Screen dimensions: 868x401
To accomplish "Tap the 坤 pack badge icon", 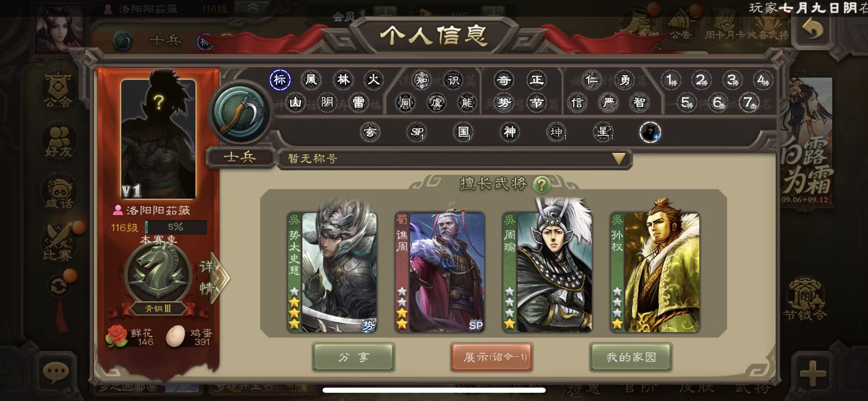I will click(556, 132).
